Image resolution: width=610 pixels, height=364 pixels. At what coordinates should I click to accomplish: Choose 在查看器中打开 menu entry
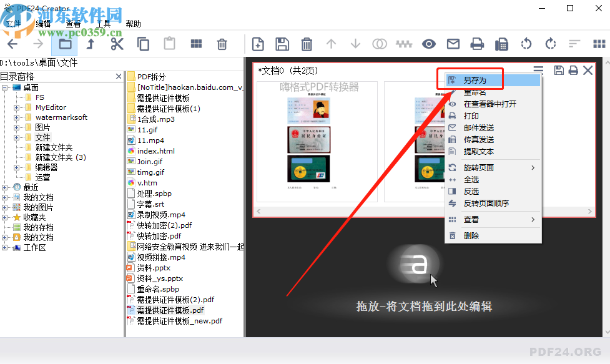tap(493, 104)
